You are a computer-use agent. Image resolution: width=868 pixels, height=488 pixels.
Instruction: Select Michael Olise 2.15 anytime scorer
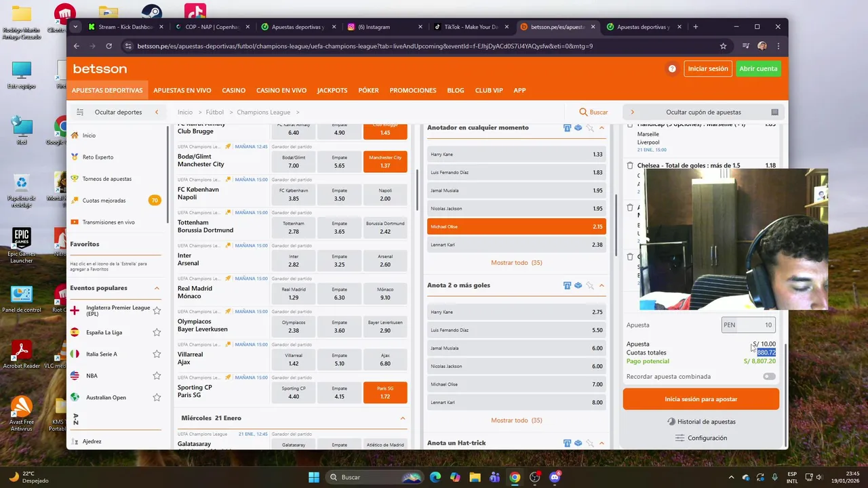pos(516,226)
